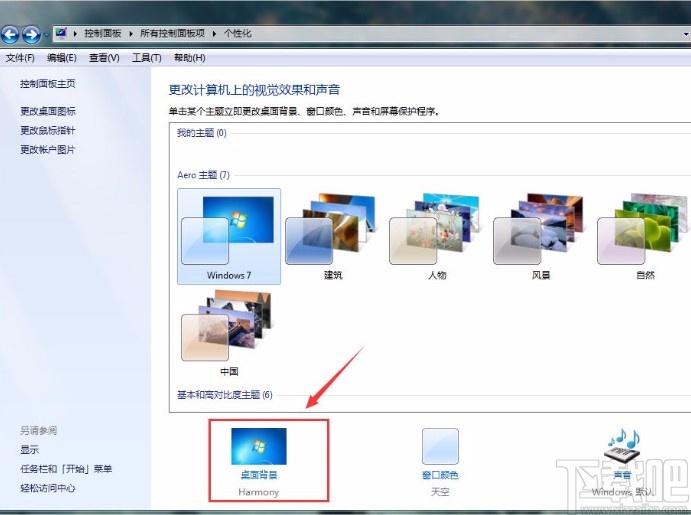Click the 桌面背景 text link

(x=259, y=475)
